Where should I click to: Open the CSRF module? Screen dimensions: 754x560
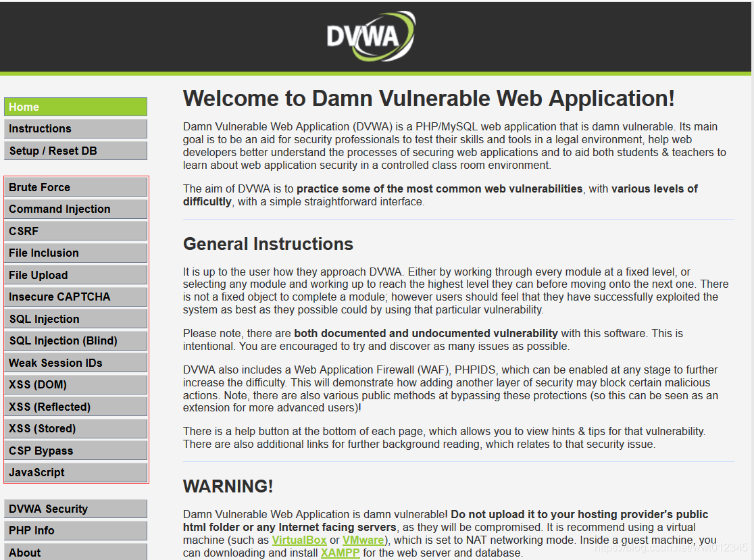click(76, 231)
